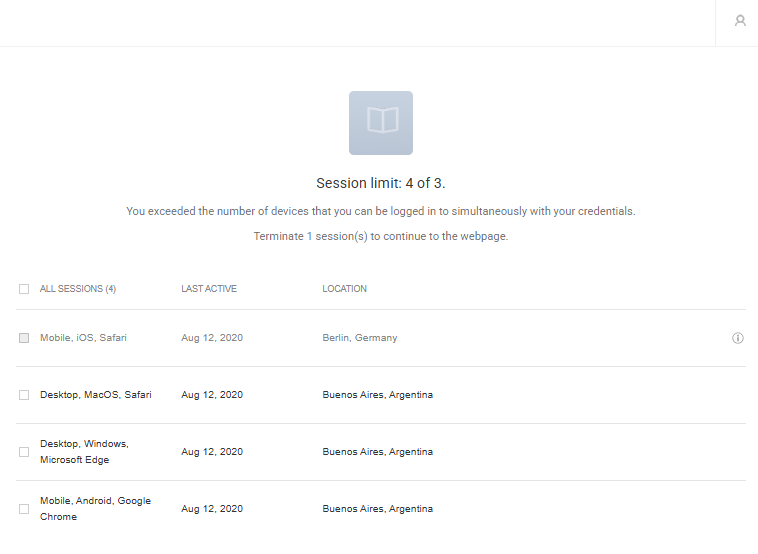Viewport: 758px width, 554px height.
Task: Select the Desktop, MacOS, Safari row label
Action: (96, 394)
